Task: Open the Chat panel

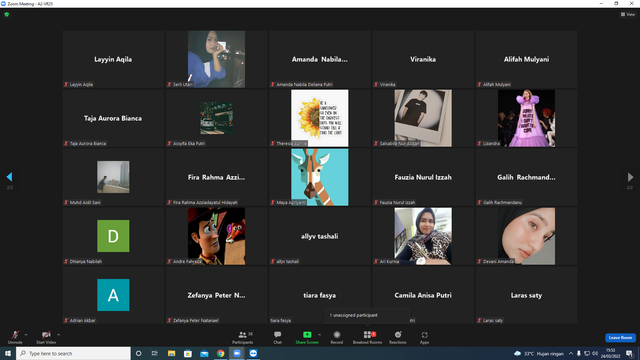Action: point(278,337)
